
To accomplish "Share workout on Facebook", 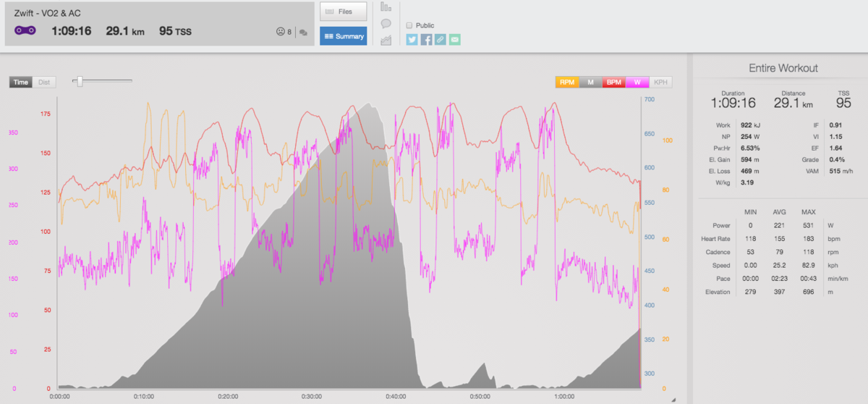I will point(427,40).
